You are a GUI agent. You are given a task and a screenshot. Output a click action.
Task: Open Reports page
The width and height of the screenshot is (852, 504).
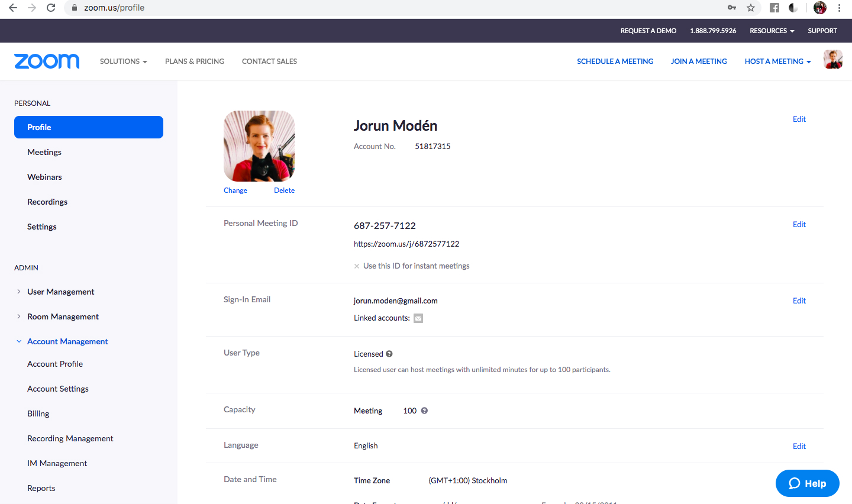point(41,488)
